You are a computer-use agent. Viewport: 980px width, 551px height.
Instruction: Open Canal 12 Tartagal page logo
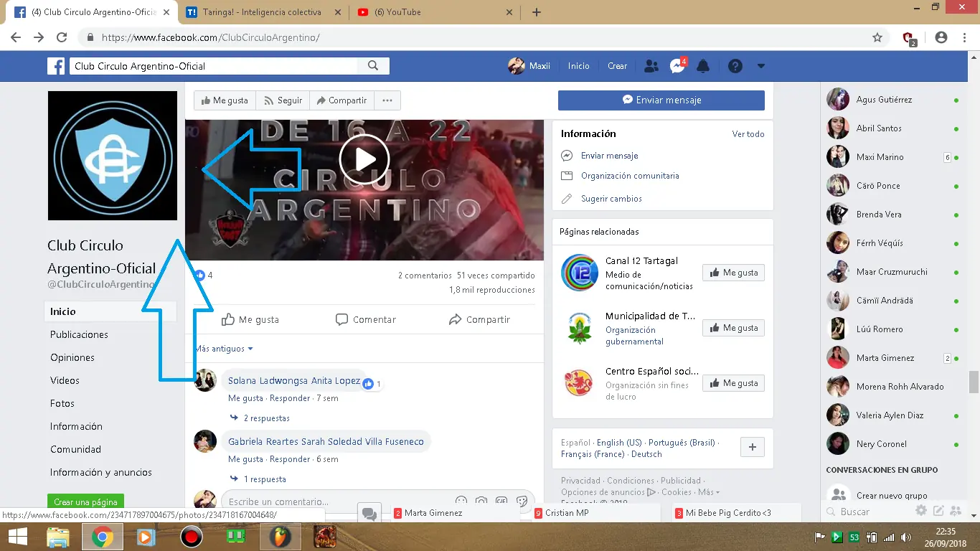[x=580, y=273]
